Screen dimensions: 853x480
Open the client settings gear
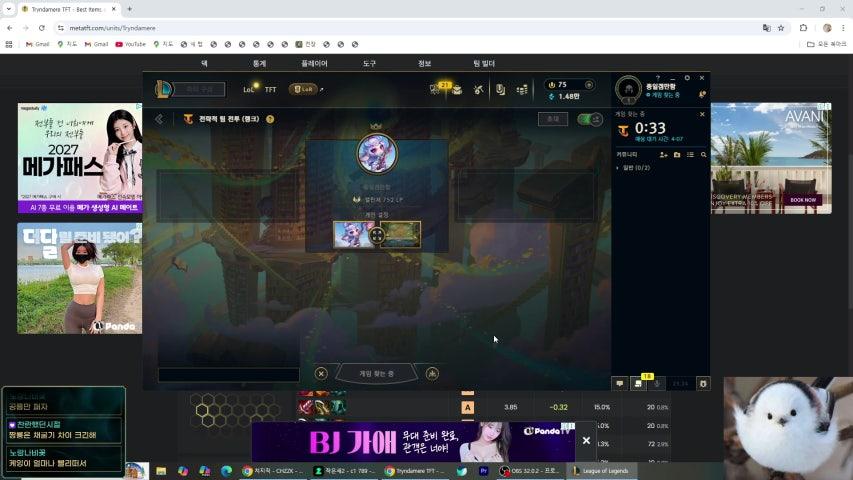point(687,78)
